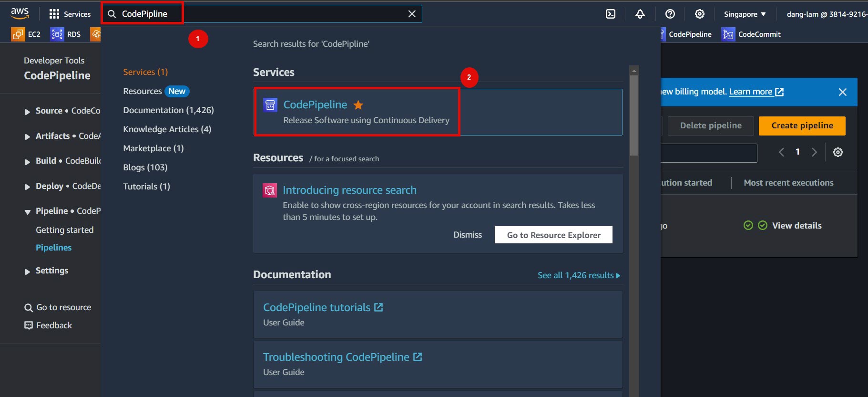This screenshot has width=868, height=397.
Task: Click page number 1
Action: tap(797, 152)
